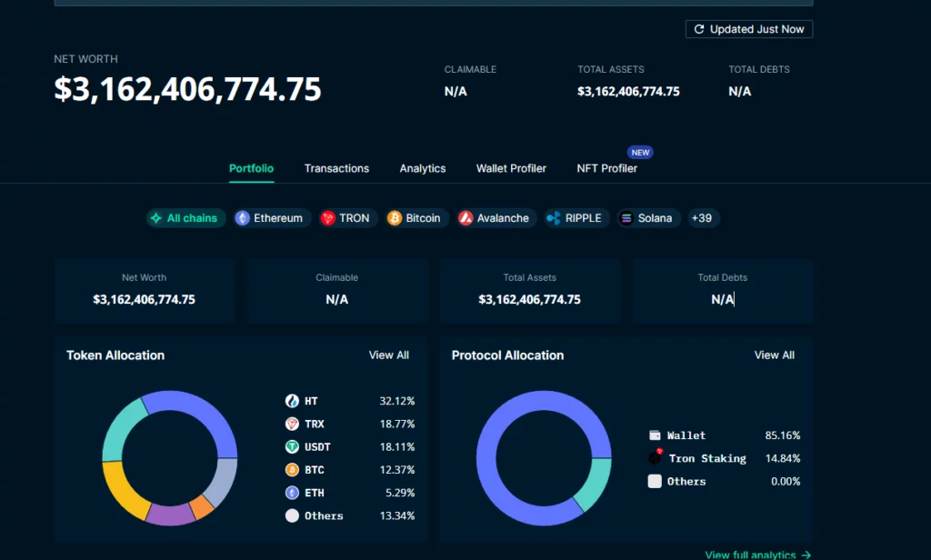This screenshot has height=560, width=931.
Task: Click the Total Debts summary card
Action: click(x=722, y=290)
